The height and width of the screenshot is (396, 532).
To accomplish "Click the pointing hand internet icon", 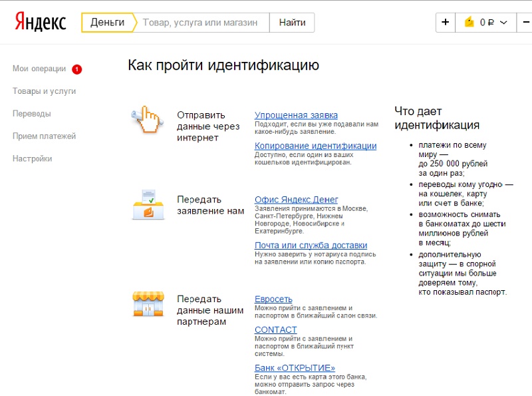I will point(146,119).
